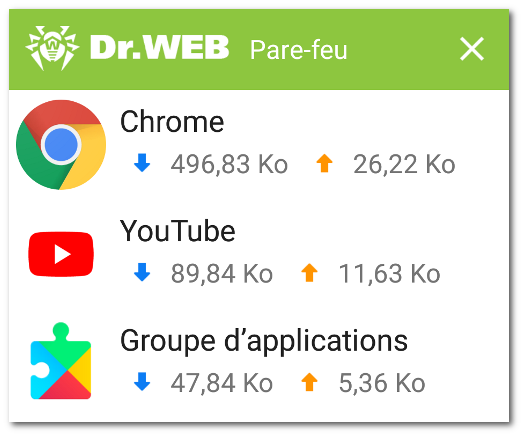
Task: Select the YouTube application name
Action: click(x=177, y=231)
